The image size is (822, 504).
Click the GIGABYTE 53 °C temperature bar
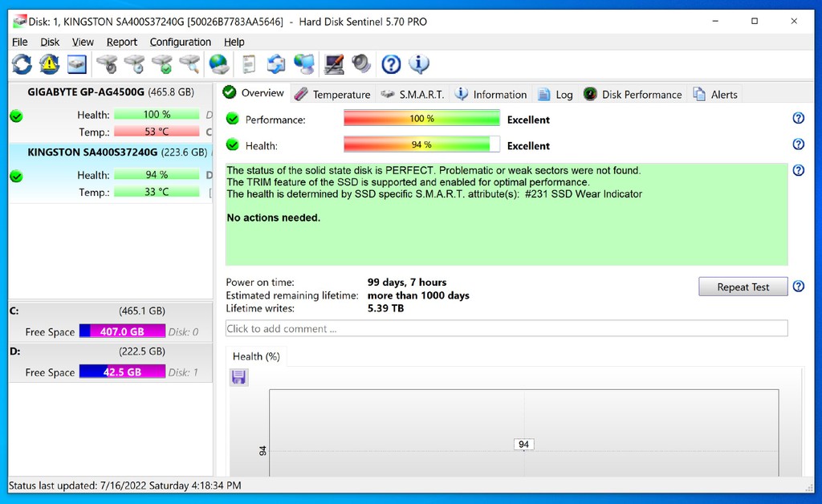tap(157, 132)
